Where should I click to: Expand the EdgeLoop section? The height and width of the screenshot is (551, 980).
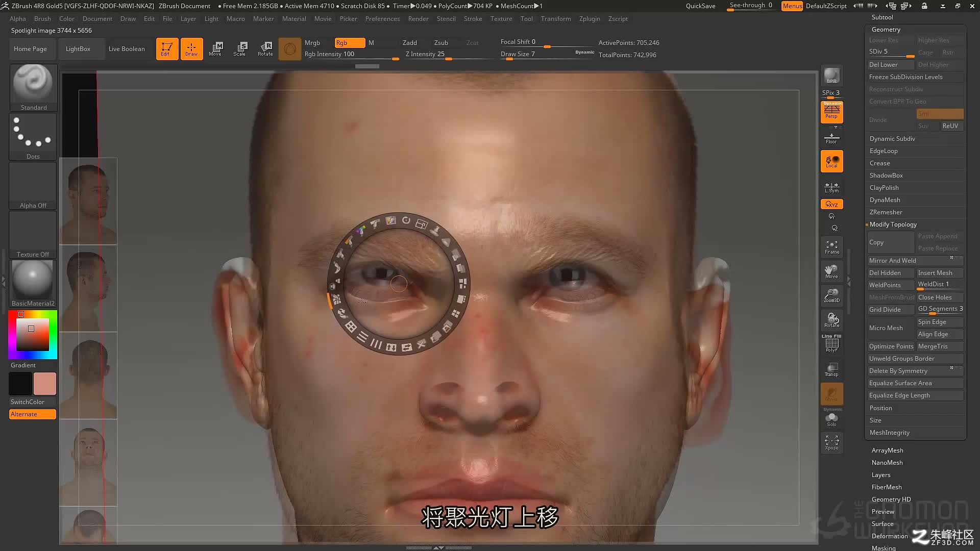884,151
